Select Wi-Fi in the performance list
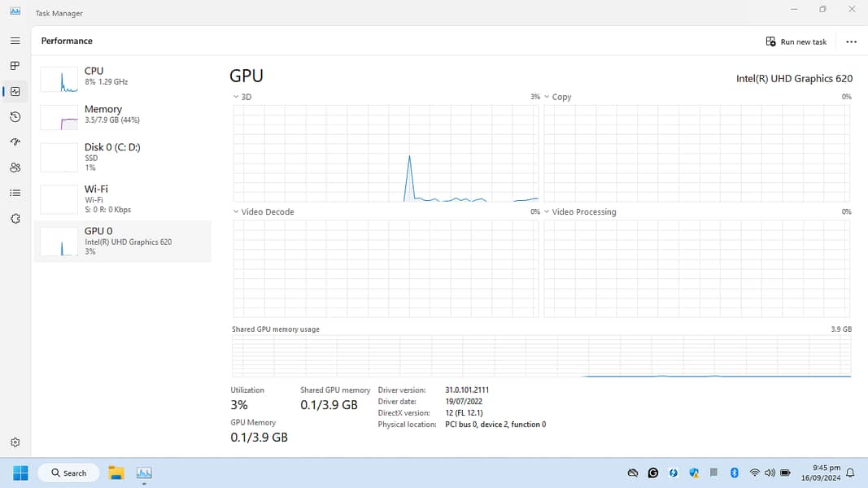868x488 pixels. coord(122,198)
